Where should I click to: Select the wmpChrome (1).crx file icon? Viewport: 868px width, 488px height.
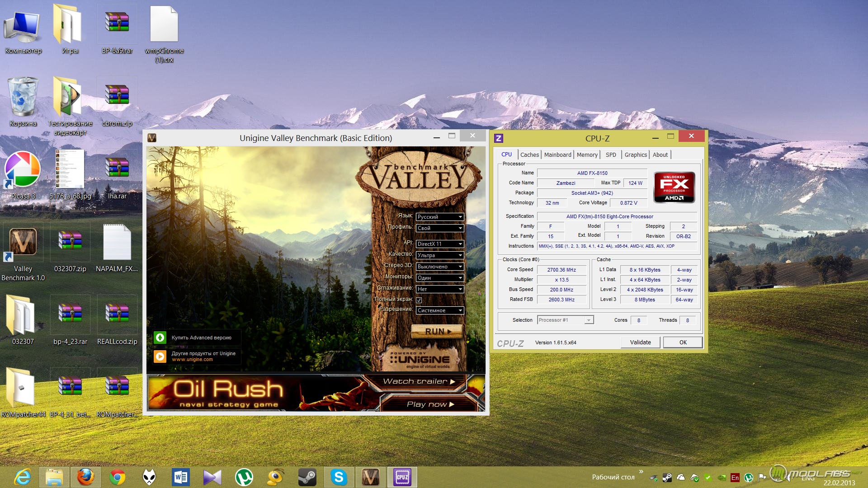[x=164, y=34]
